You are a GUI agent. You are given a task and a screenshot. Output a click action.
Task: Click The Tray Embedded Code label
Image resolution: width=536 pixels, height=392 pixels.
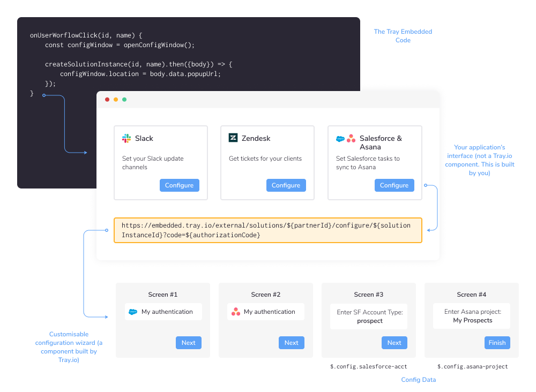point(403,36)
